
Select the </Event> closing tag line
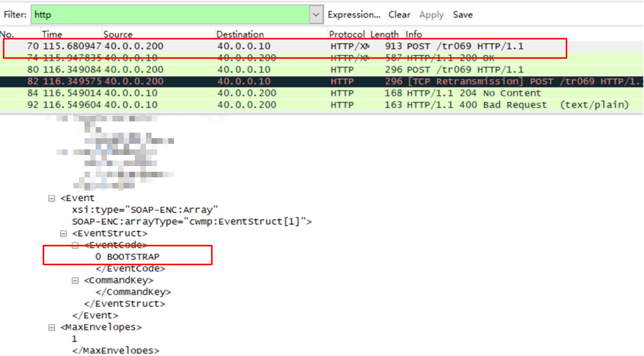[95, 316]
